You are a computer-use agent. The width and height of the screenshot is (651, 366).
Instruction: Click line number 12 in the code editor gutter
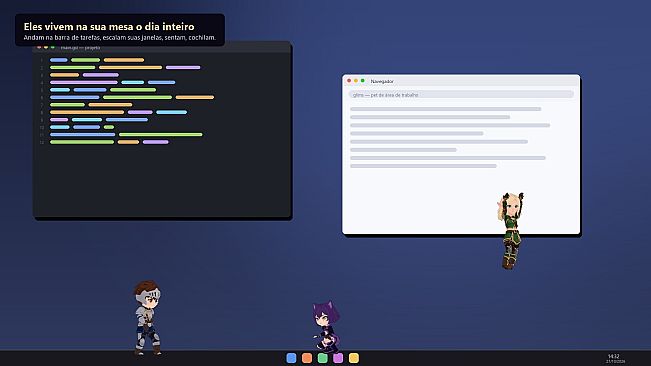click(42, 142)
